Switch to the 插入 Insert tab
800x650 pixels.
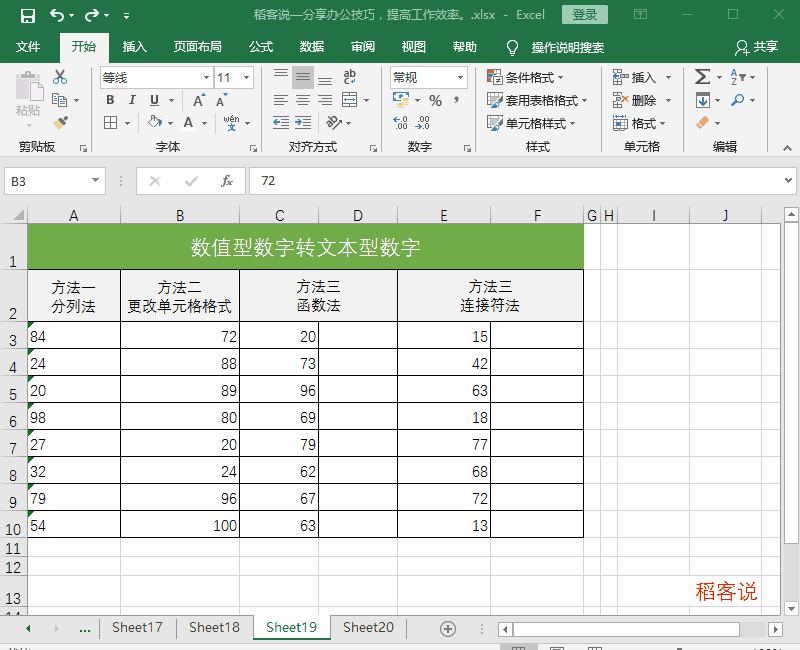tap(135, 47)
